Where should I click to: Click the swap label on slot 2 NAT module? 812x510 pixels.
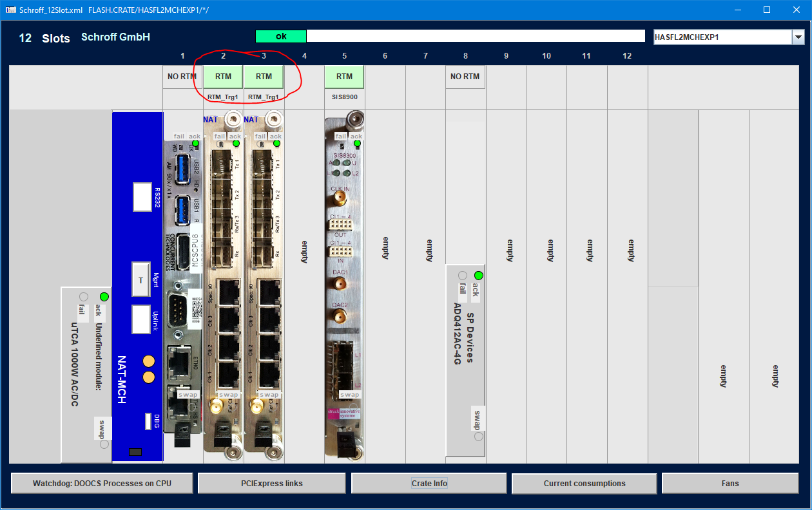(x=229, y=395)
